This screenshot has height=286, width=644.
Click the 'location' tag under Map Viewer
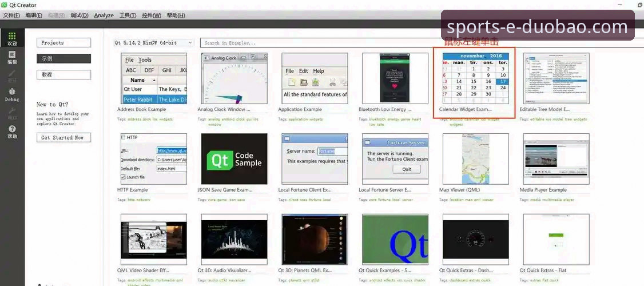point(457,200)
